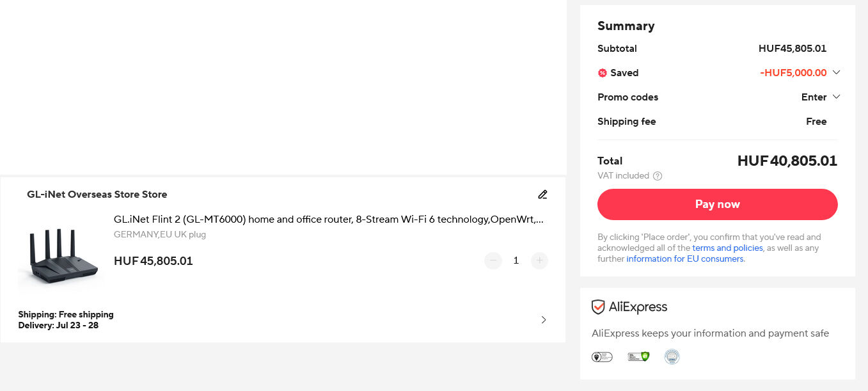Decrease the router quantity with the minus button

(493, 260)
